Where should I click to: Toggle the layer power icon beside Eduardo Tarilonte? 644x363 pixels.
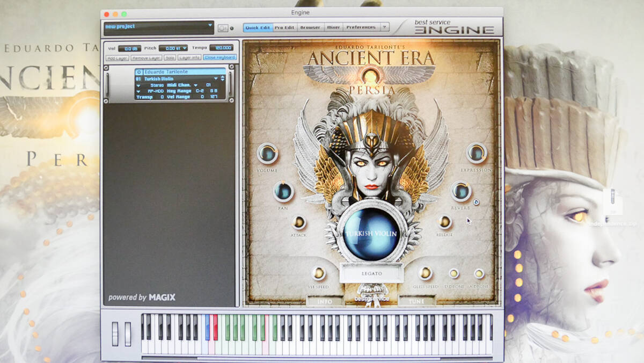click(139, 71)
